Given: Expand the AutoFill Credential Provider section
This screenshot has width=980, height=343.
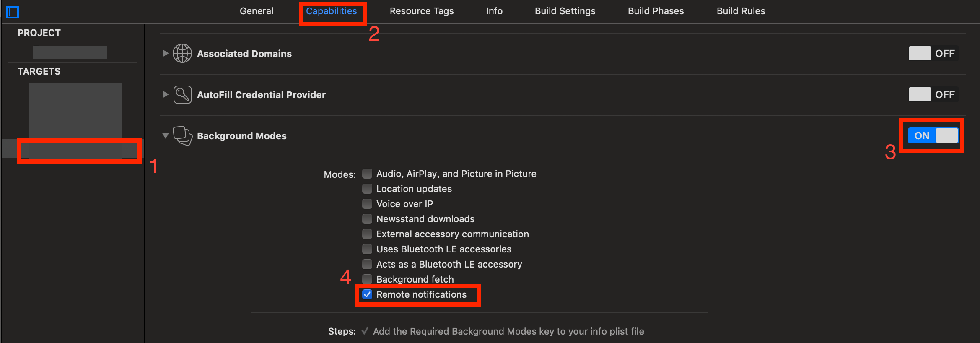Looking at the screenshot, I should click(165, 94).
